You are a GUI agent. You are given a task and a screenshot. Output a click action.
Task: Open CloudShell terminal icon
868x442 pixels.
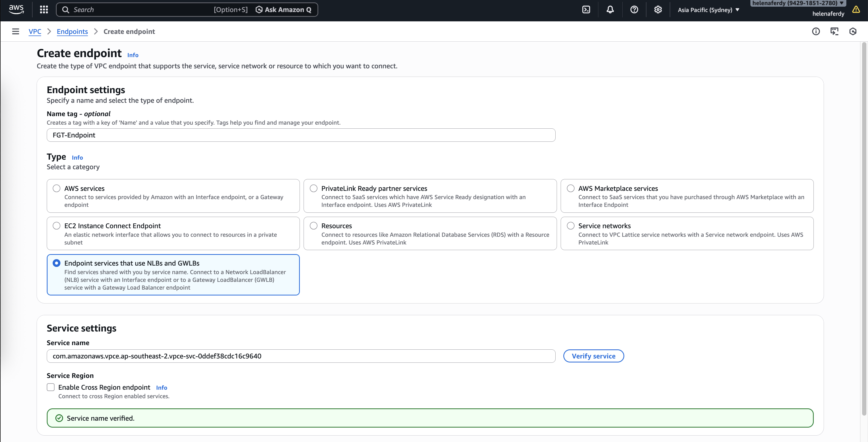click(586, 10)
